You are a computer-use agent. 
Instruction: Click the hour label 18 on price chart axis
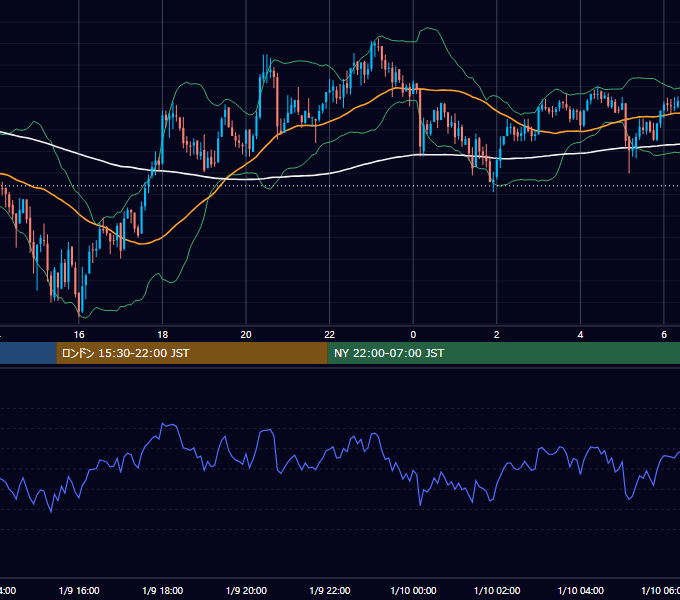click(x=162, y=335)
